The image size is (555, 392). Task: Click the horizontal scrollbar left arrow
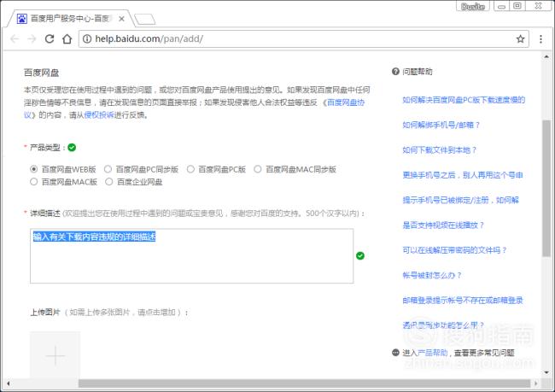9,383
